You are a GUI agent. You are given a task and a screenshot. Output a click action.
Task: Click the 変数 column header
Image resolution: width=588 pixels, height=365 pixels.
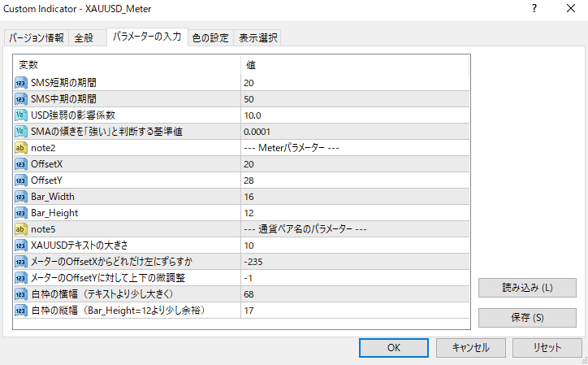[x=127, y=65]
